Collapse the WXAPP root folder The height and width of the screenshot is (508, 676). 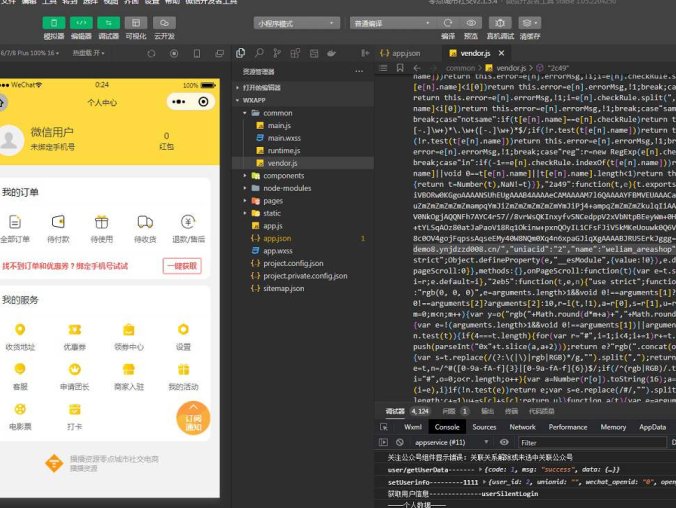click(x=303, y=100)
